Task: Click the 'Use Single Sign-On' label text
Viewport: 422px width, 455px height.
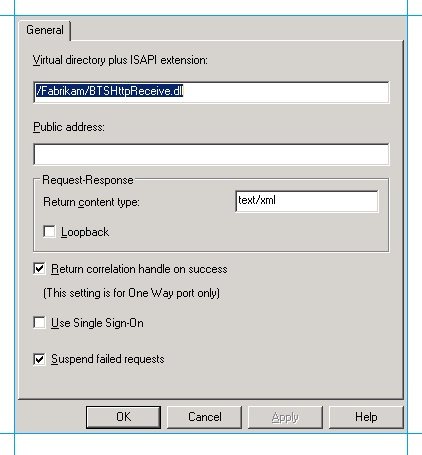Action: pos(97,323)
